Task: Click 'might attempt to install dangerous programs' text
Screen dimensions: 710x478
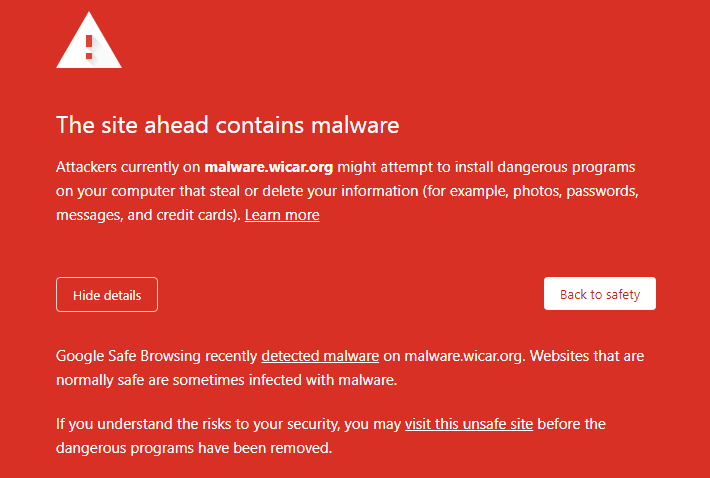Action: coord(486,166)
